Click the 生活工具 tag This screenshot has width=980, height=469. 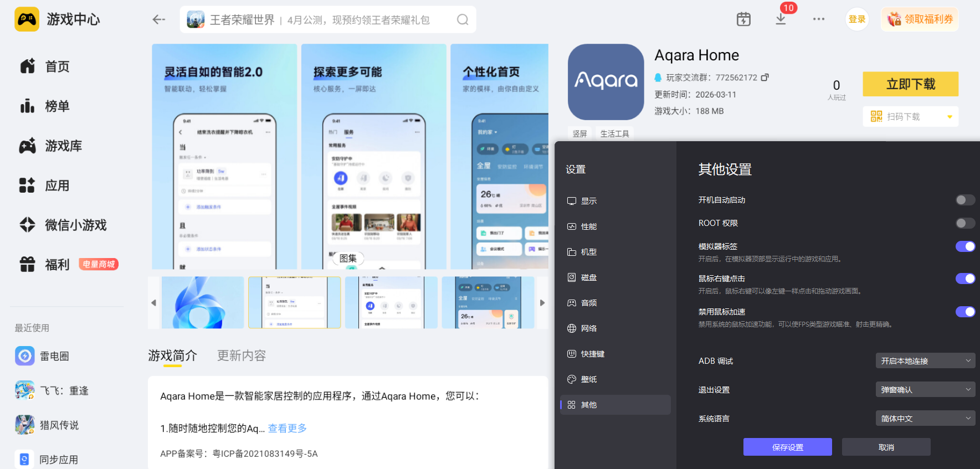tap(615, 133)
